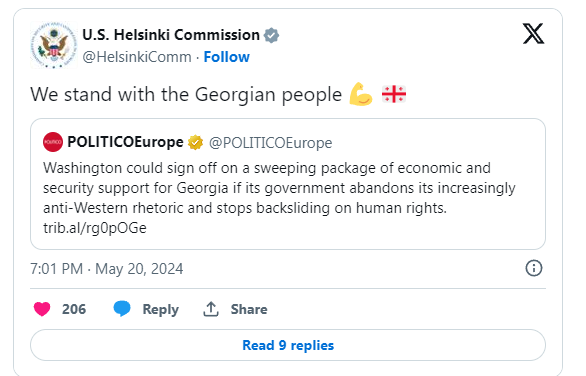Follow the HelsinkiComm account

click(226, 57)
